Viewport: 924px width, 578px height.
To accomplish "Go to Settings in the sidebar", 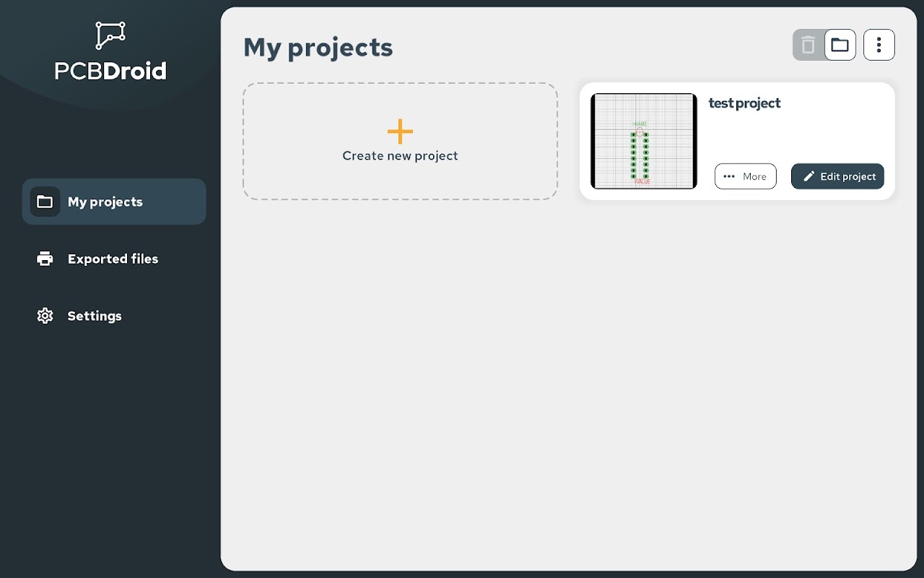I will tap(95, 316).
